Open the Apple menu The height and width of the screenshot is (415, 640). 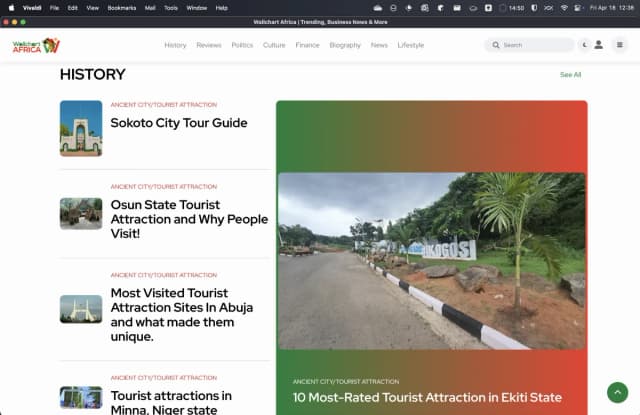point(11,7)
